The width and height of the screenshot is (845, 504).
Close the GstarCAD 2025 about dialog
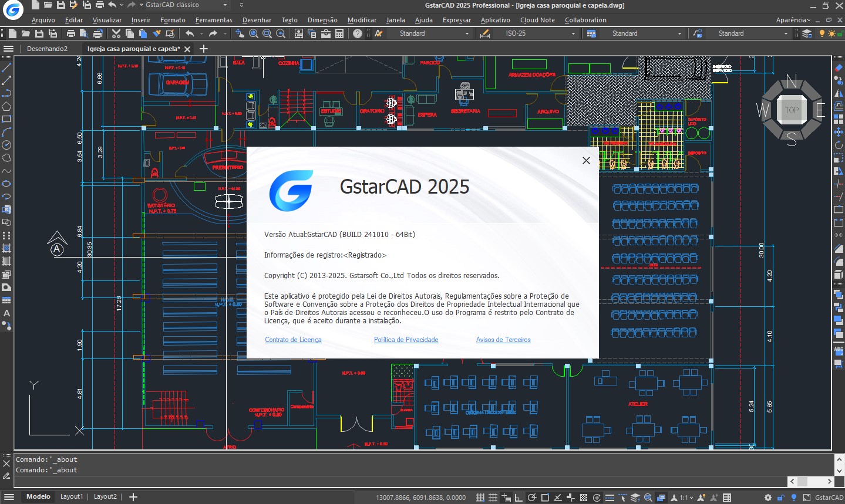click(x=586, y=161)
